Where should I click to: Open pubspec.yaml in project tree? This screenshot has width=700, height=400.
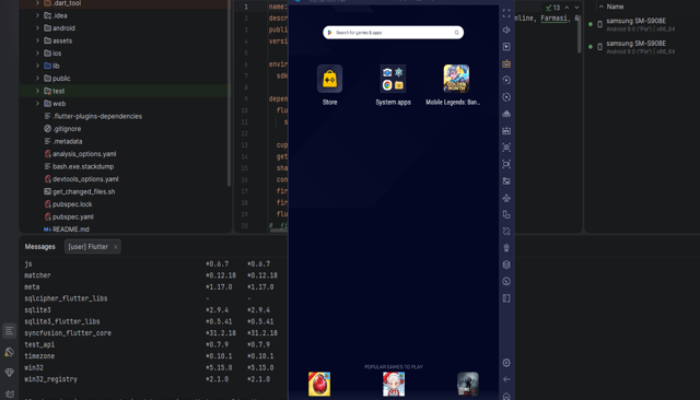(73, 217)
